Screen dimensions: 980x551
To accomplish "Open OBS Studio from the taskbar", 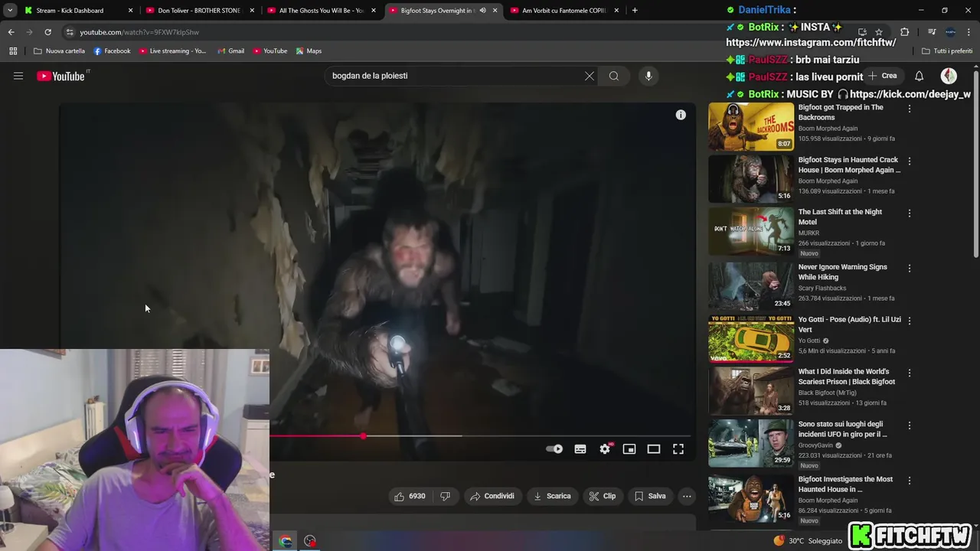I will tap(310, 541).
